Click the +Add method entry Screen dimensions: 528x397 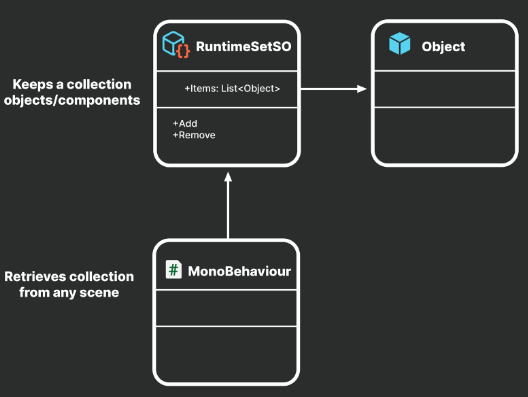(x=185, y=124)
